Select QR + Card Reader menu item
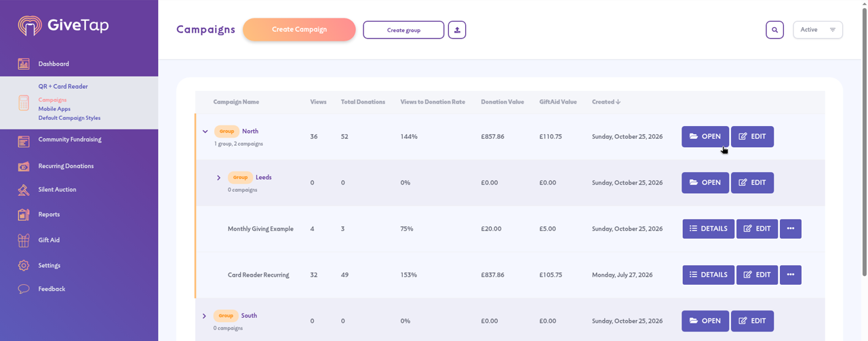Screen dimensions: 868x341 [63, 87]
